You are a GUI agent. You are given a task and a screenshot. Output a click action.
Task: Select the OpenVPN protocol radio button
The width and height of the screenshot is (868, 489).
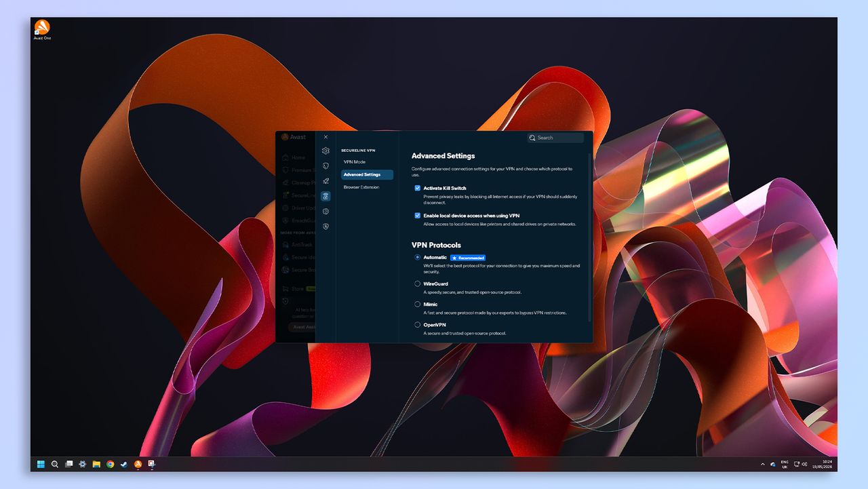(x=418, y=325)
